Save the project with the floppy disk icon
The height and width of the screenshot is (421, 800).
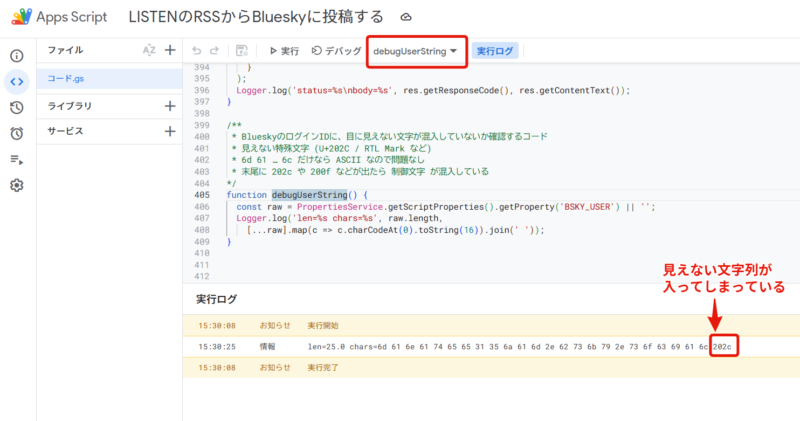[241, 50]
